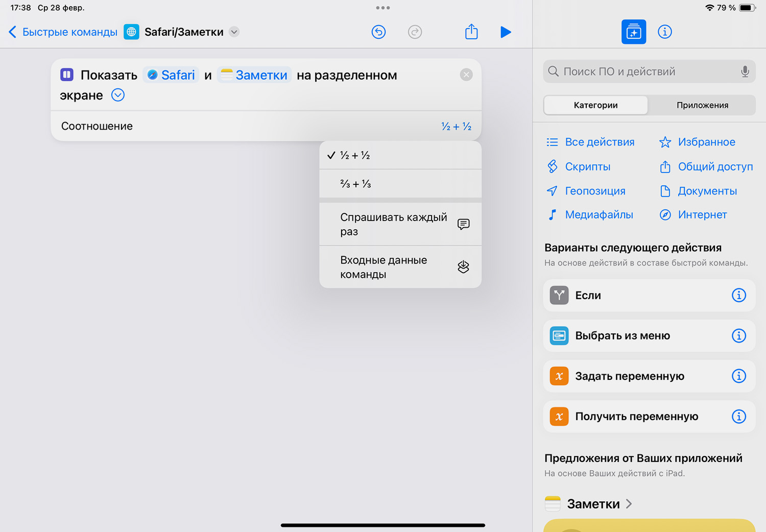Select the Заметки app parameter
This screenshot has height=532, width=766.
[254, 75]
